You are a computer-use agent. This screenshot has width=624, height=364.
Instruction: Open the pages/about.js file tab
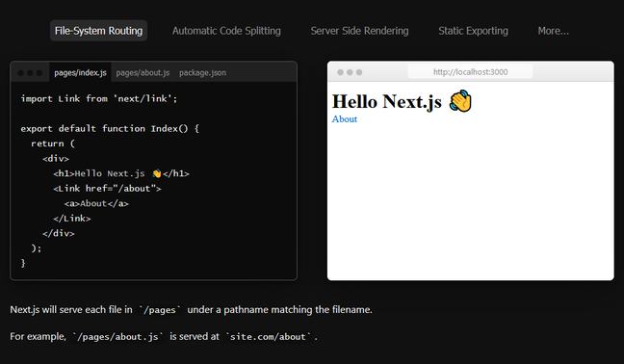pyautogui.click(x=143, y=72)
